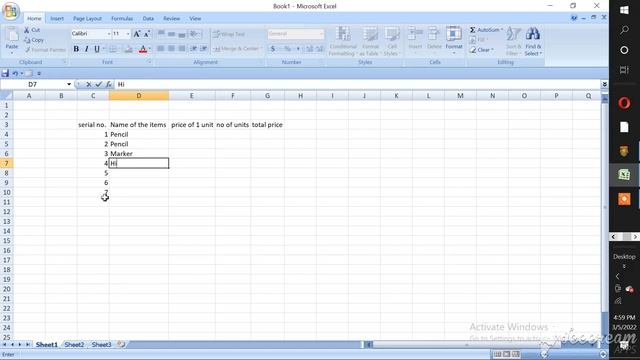
Task: Open the Name Box dropdown arrow
Action: point(69,84)
